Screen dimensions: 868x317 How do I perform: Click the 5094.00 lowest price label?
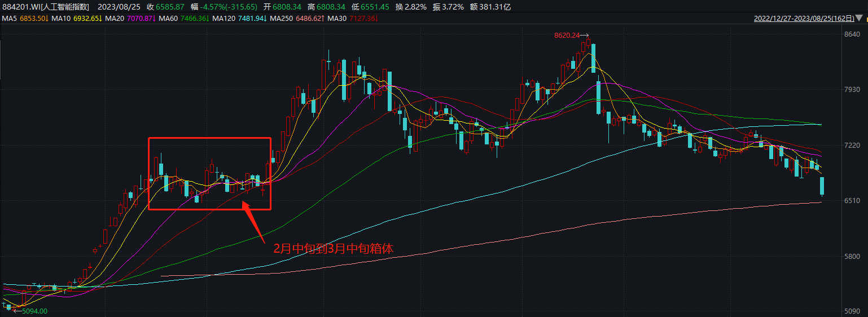tap(34, 311)
